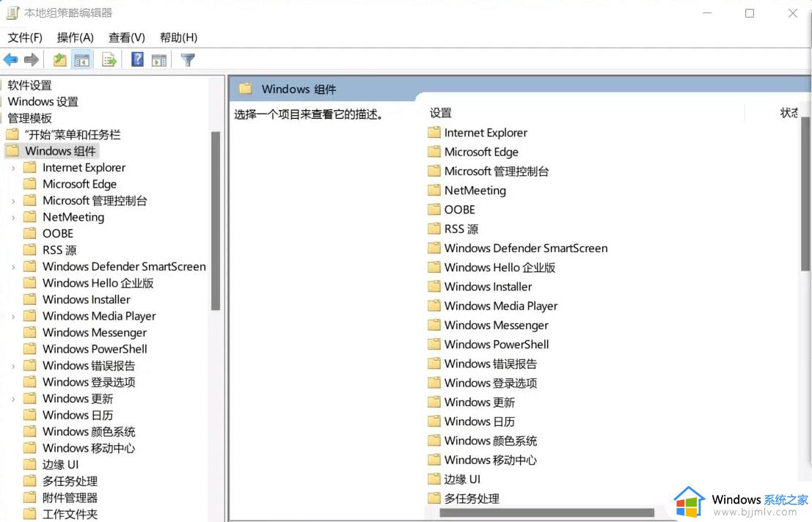Open the 文件(F) menu

(x=25, y=38)
